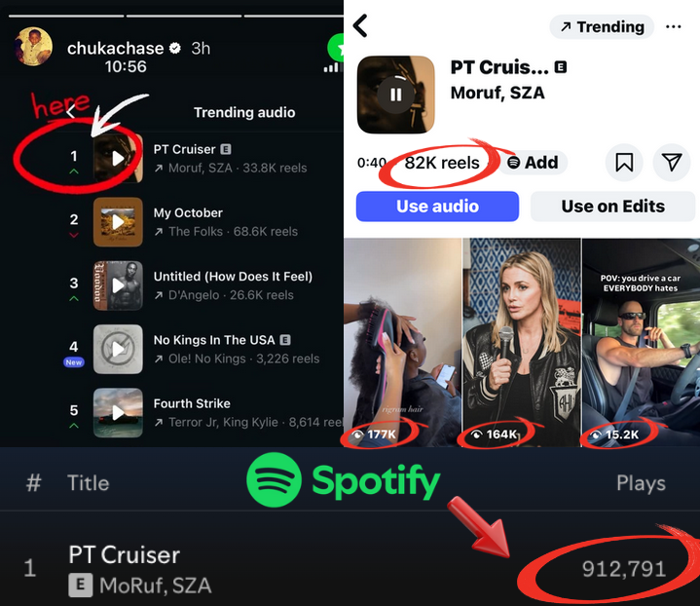The width and height of the screenshot is (700, 606).
Task: Open the hair styling reel with 177K views
Action: coord(402,342)
